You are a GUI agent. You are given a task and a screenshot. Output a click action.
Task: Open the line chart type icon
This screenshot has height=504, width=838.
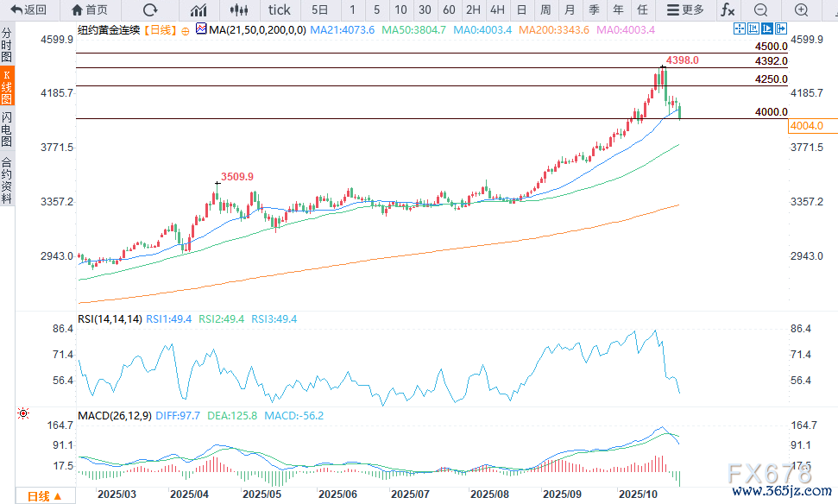tap(198, 9)
